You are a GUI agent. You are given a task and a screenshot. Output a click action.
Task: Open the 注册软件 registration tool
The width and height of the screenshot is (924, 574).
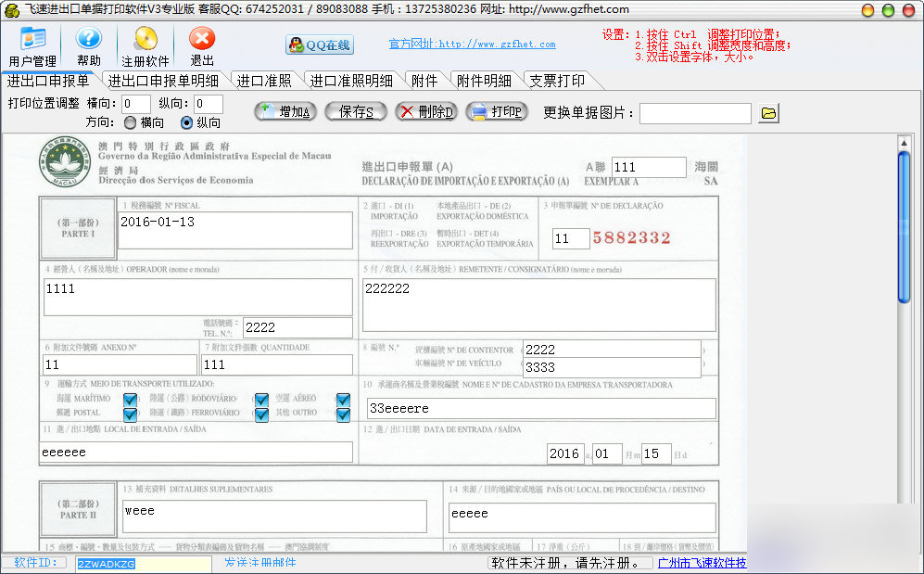pyautogui.click(x=146, y=45)
